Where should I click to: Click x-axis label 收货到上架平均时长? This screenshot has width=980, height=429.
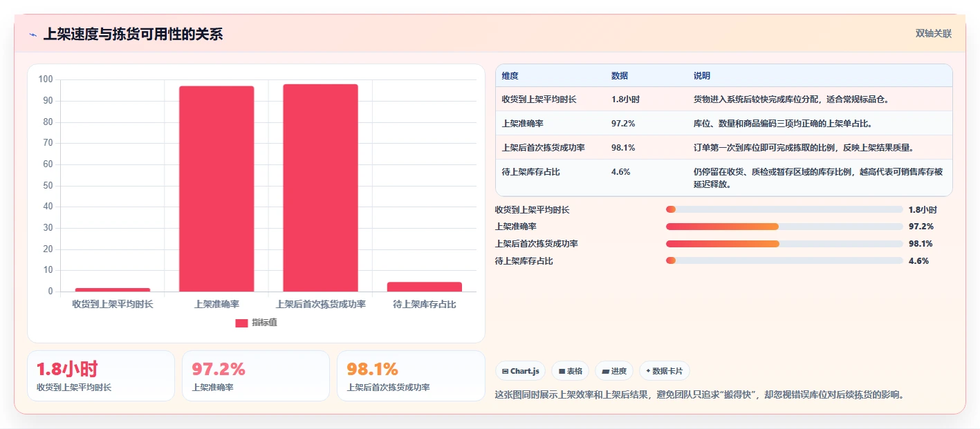click(x=113, y=304)
